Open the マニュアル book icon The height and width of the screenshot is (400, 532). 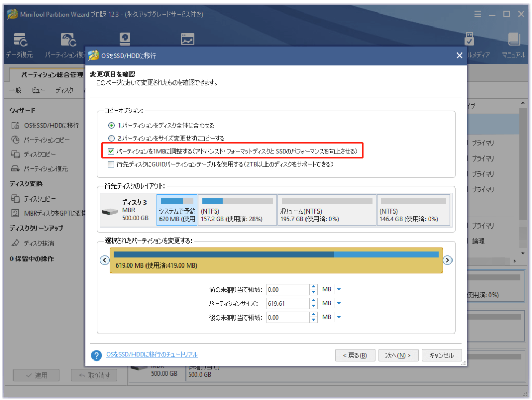click(x=513, y=41)
